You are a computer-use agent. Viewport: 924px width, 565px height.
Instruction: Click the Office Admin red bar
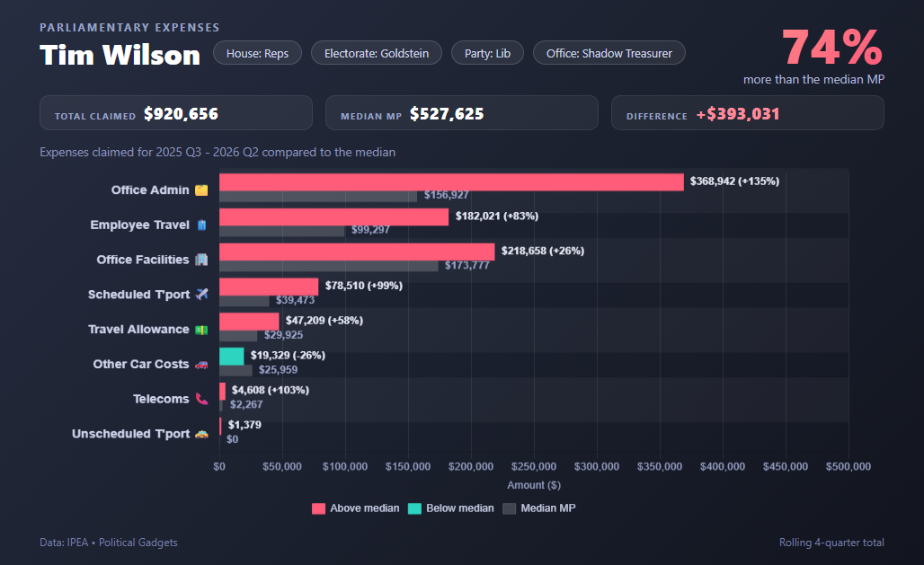click(451, 182)
